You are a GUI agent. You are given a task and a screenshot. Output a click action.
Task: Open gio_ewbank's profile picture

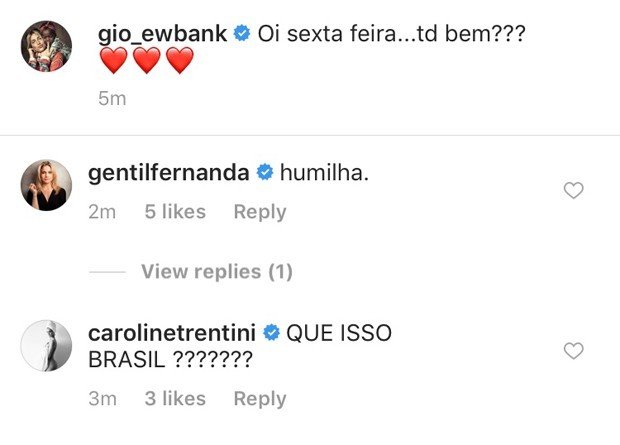click(46, 46)
